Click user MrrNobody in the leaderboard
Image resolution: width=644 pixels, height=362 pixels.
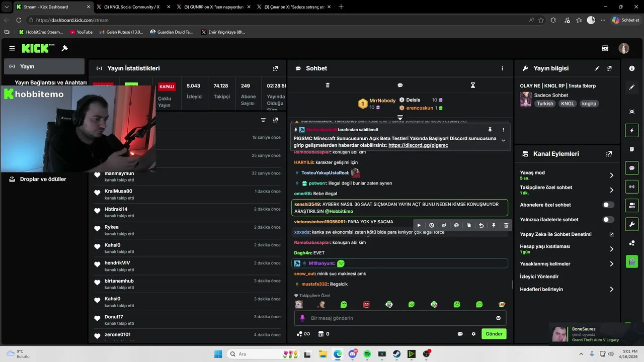pyautogui.click(x=382, y=101)
